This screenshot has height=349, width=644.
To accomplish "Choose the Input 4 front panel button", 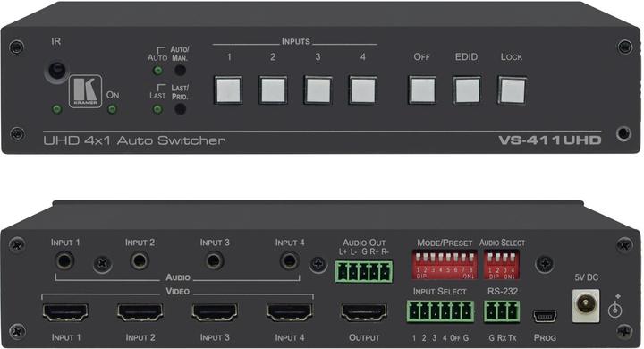I will 362,90.
